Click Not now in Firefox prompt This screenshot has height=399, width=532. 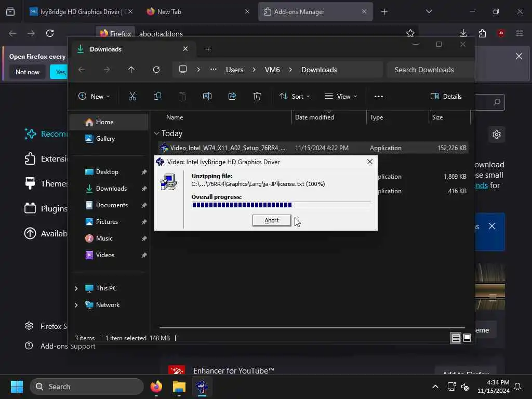[28, 72]
